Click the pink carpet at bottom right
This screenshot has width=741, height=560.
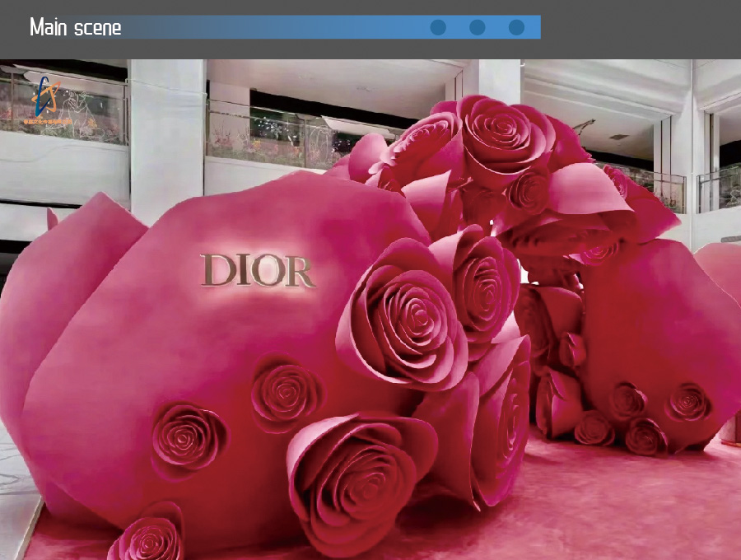pos(642,511)
